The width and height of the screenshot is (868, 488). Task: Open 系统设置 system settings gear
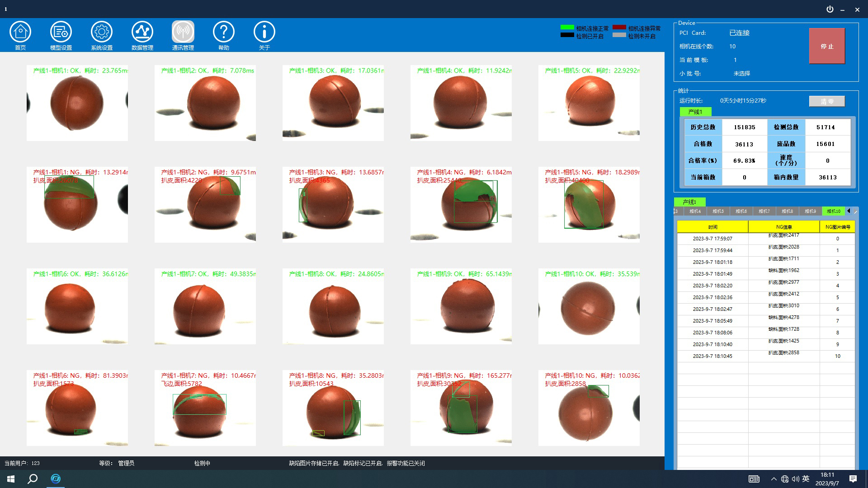[x=102, y=33]
